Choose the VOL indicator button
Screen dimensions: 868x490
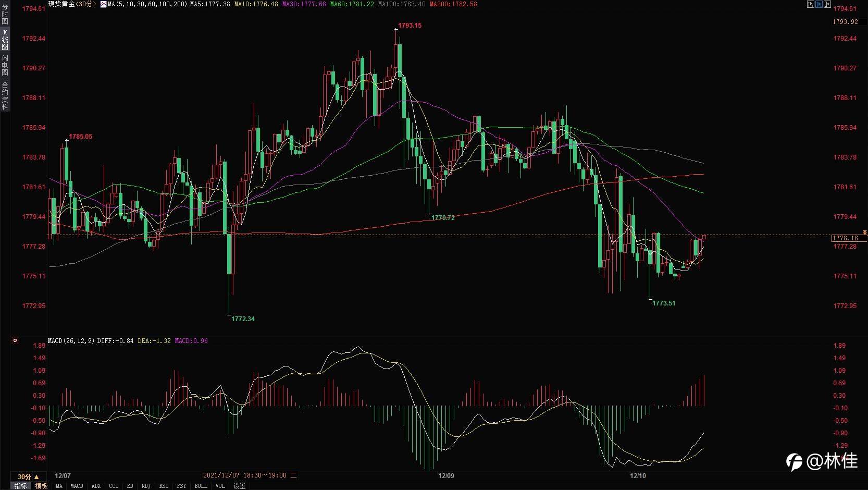click(x=220, y=486)
